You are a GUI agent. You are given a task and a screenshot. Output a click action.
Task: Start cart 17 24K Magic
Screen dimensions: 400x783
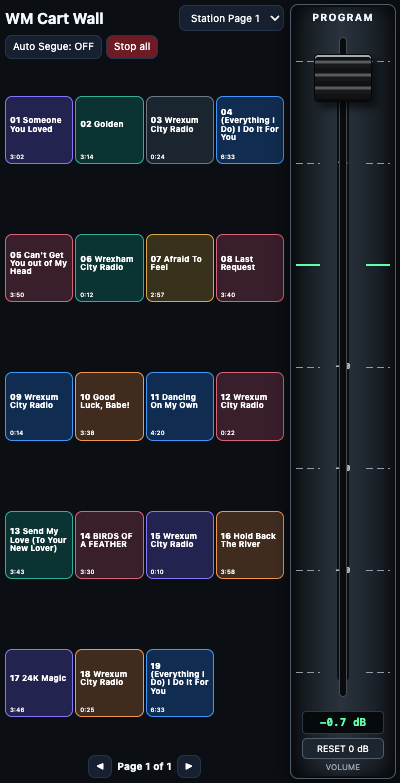click(39, 683)
